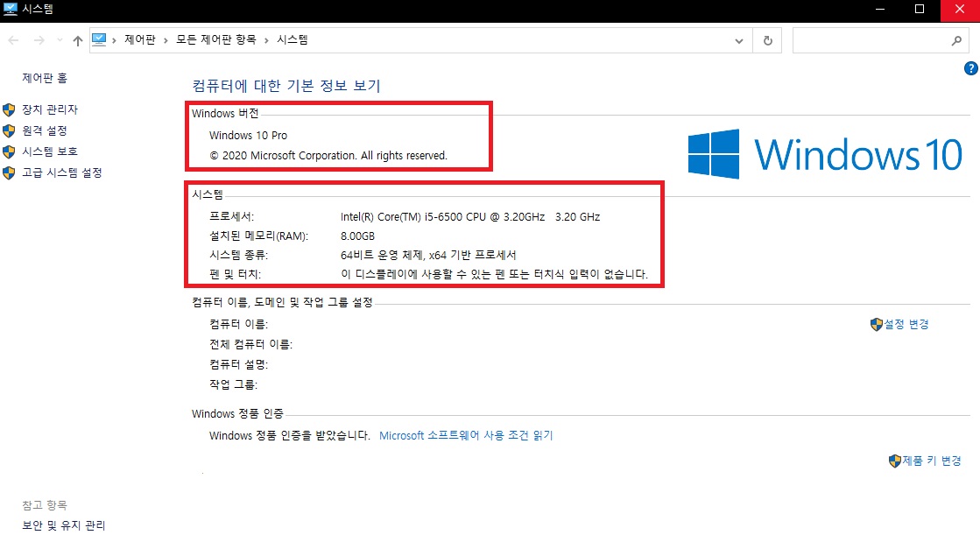Open 모든 제어판 항목 breadcrumb
The image size is (980, 549).
coord(215,40)
